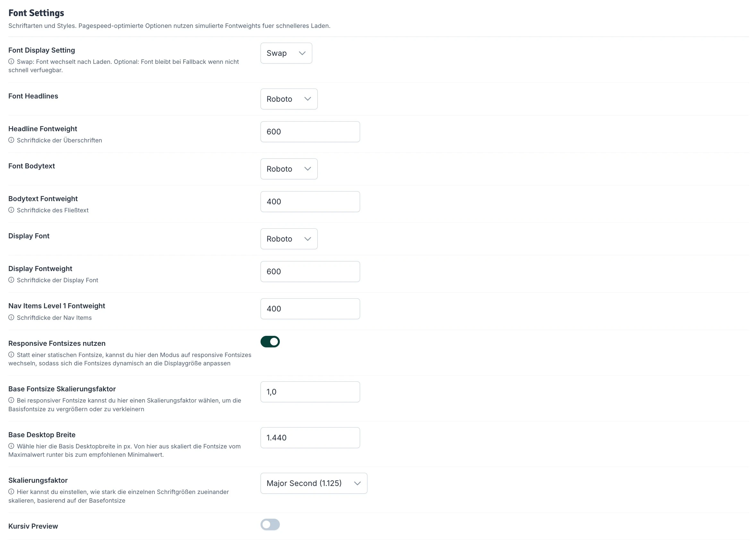Open the Font Bodytext dropdown
The width and height of the screenshot is (756, 553).
coord(288,169)
